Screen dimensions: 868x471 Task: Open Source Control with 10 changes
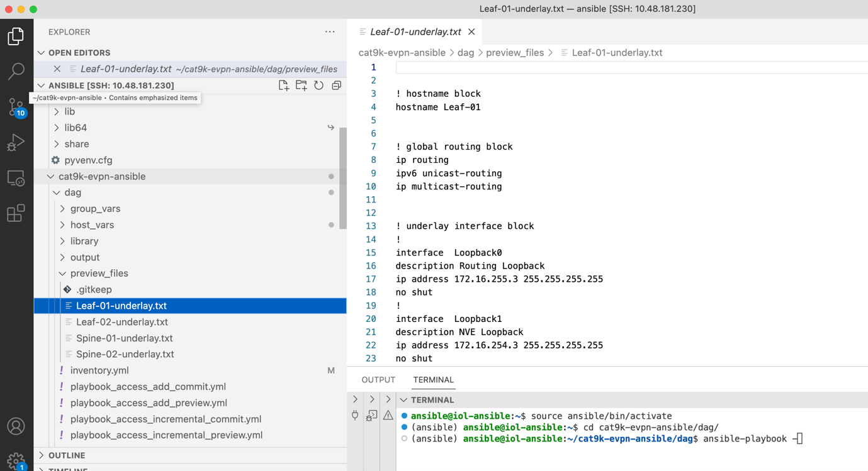point(16,107)
